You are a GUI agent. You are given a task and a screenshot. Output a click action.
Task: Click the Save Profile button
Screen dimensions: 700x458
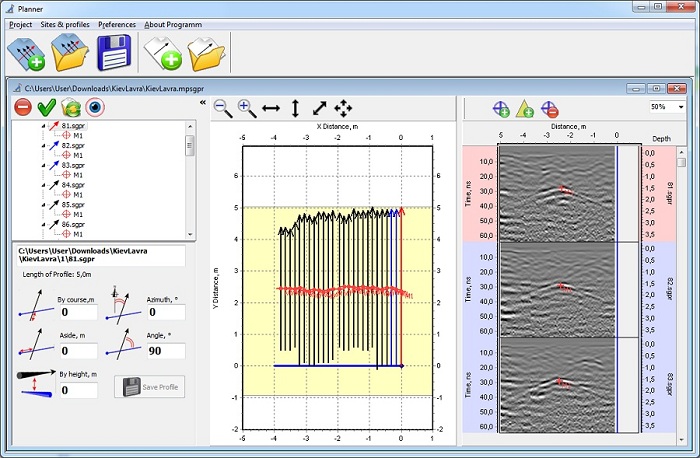click(x=150, y=387)
